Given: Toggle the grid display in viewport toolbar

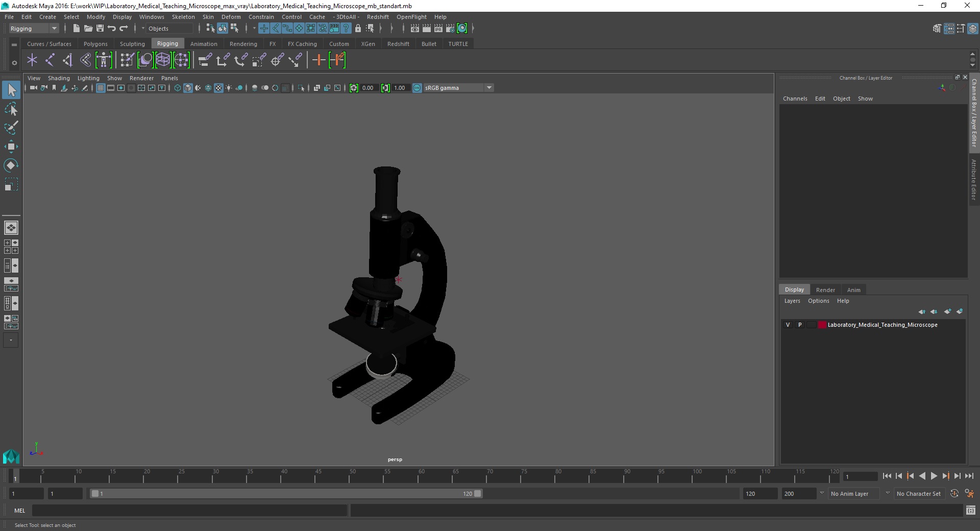Looking at the screenshot, I should [x=101, y=88].
